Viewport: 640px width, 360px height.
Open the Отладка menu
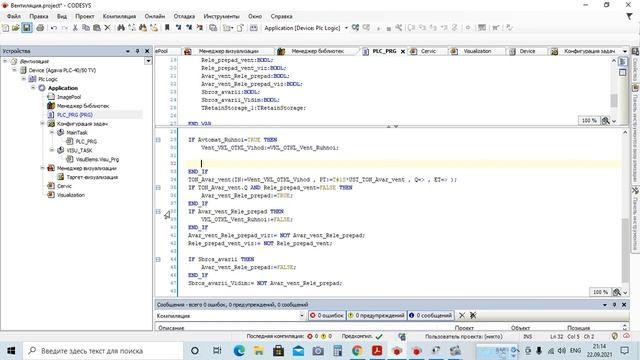[184, 16]
